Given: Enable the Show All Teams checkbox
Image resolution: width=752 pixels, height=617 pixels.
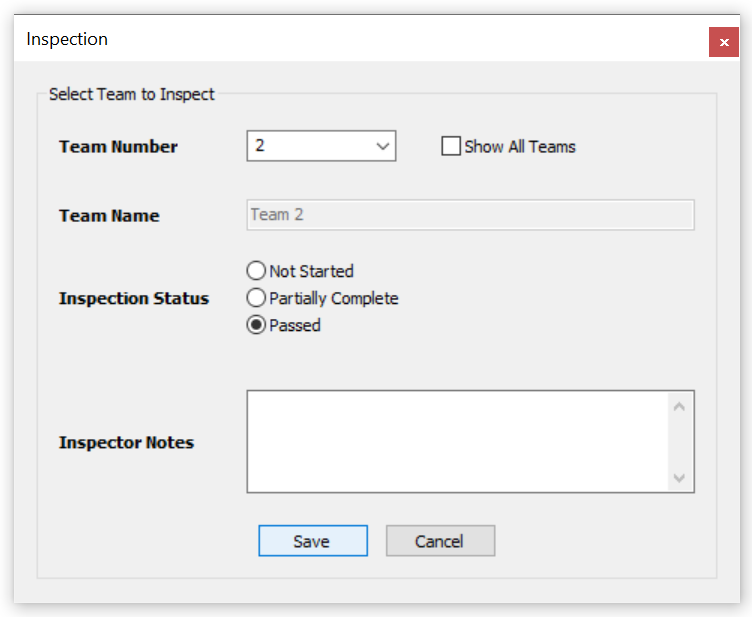Looking at the screenshot, I should [x=451, y=147].
